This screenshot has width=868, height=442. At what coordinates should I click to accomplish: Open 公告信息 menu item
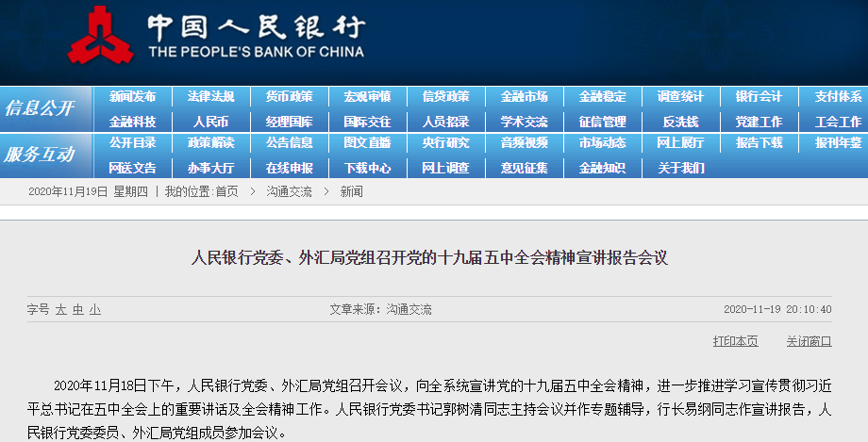pos(289,142)
